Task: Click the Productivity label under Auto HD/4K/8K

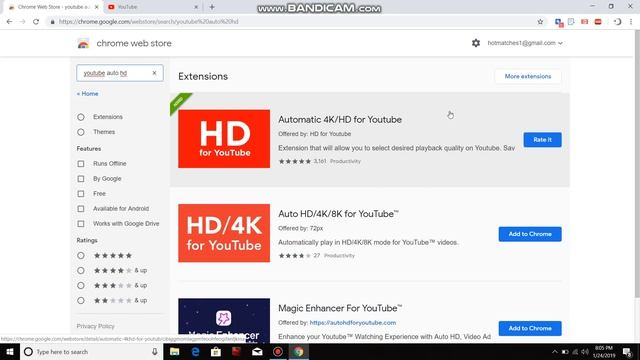Action: [x=339, y=256]
